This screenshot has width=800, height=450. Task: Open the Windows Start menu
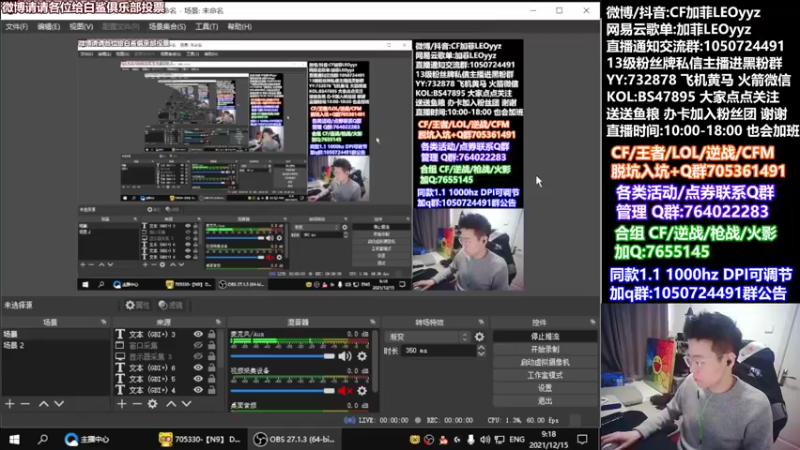[x=14, y=439]
